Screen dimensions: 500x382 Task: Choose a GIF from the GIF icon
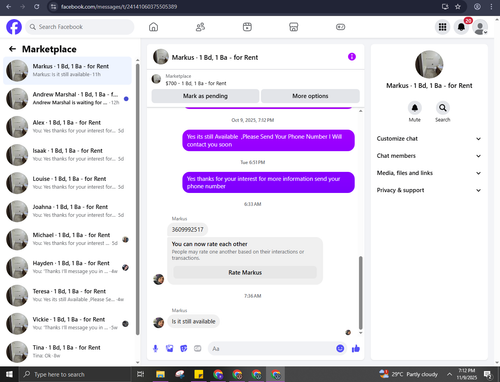tap(198, 349)
